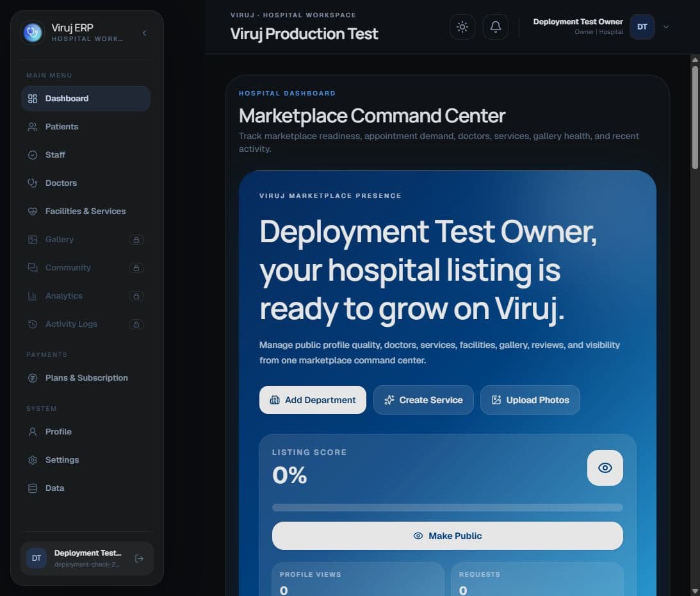The image size is (700, 596).
Task: Go to the Staff page
Action: [86, 155]
